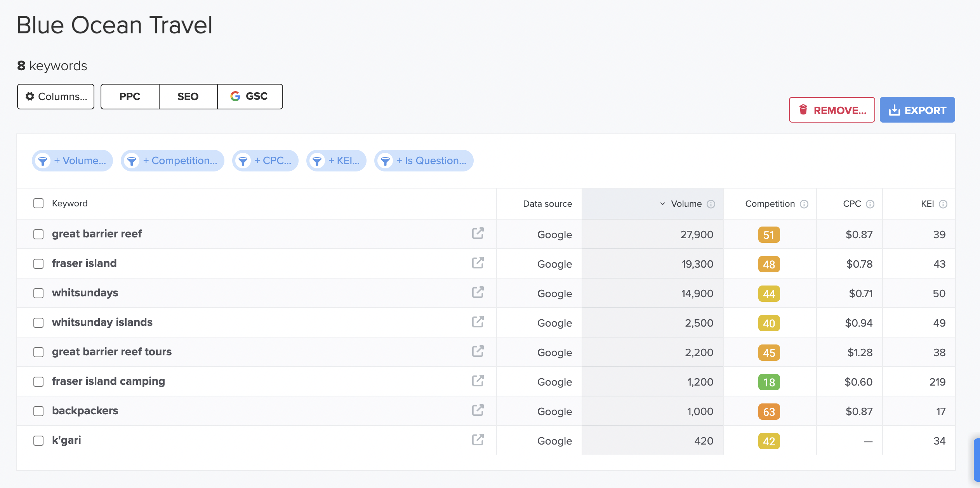Click keyword backpackers
Image resolution: width=980 pixels, height=488 pixels.
[85, 411]
